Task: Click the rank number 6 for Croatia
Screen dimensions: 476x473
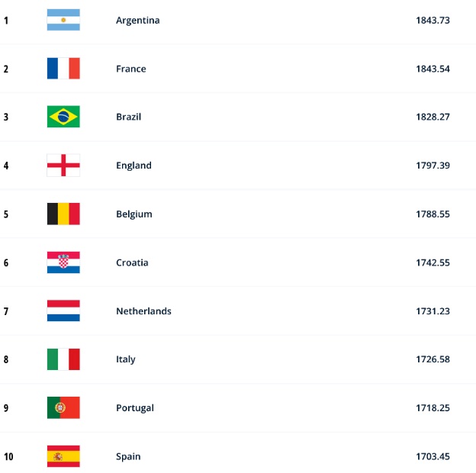Action: tap(6, 262)
